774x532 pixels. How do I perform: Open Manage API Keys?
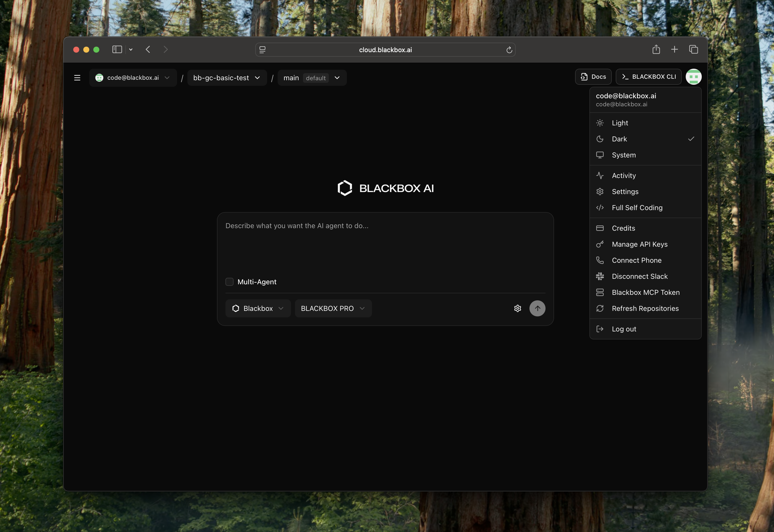click(639, 244)
